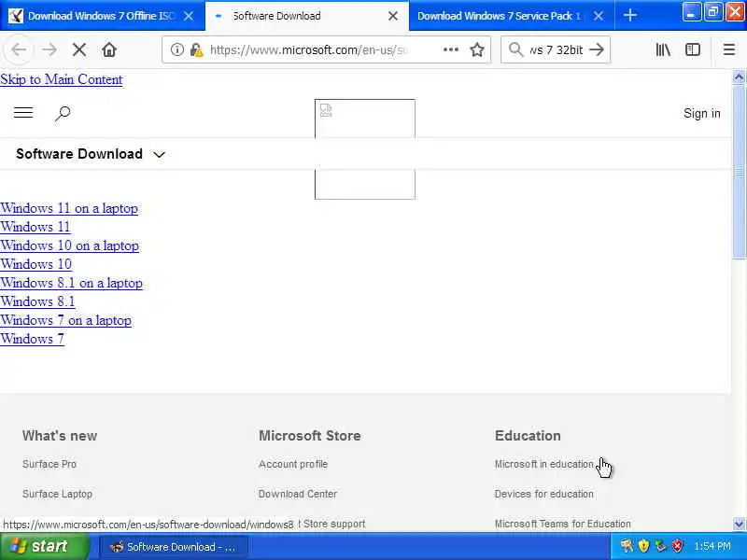Close the Windows 7 Offline ISO tab
This screenshot has width=747, height=560.
pos(189,16)
